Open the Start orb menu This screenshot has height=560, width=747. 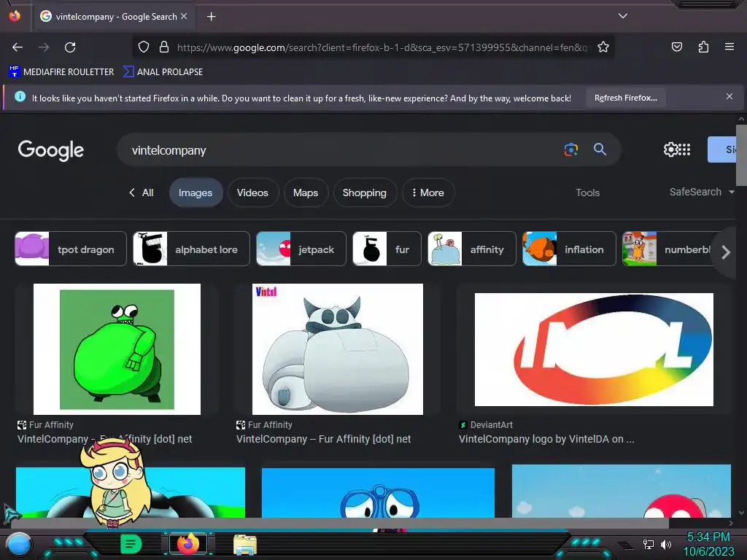coord(18,545)
